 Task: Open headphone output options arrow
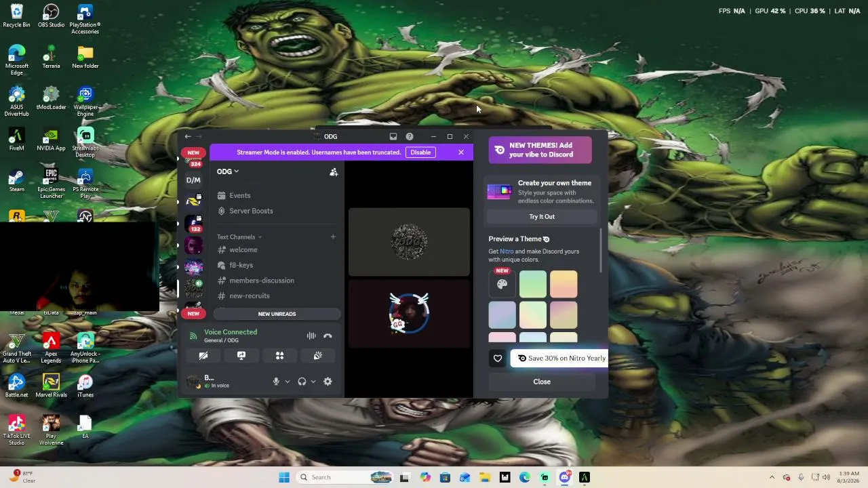click(x=313, y=382)
